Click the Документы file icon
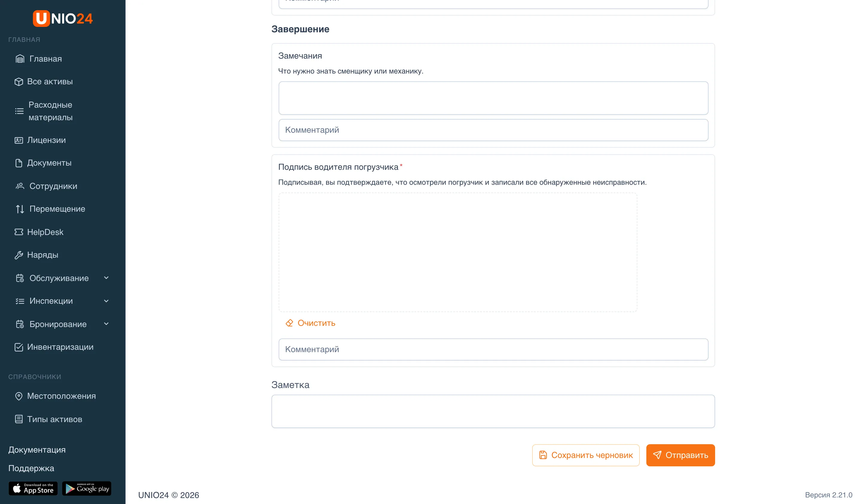Screen dimensions: 861x504 pyautogui.click(x=19, y=163)
